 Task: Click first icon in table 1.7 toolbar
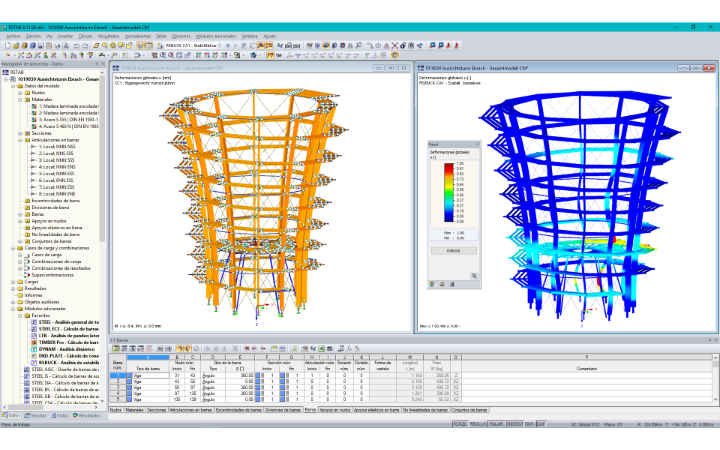tap(116, 349)
